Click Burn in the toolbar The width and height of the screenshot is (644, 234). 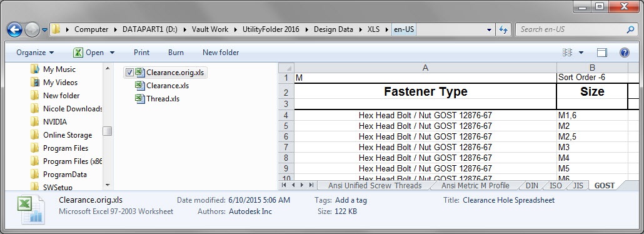(x=176, y=53)
